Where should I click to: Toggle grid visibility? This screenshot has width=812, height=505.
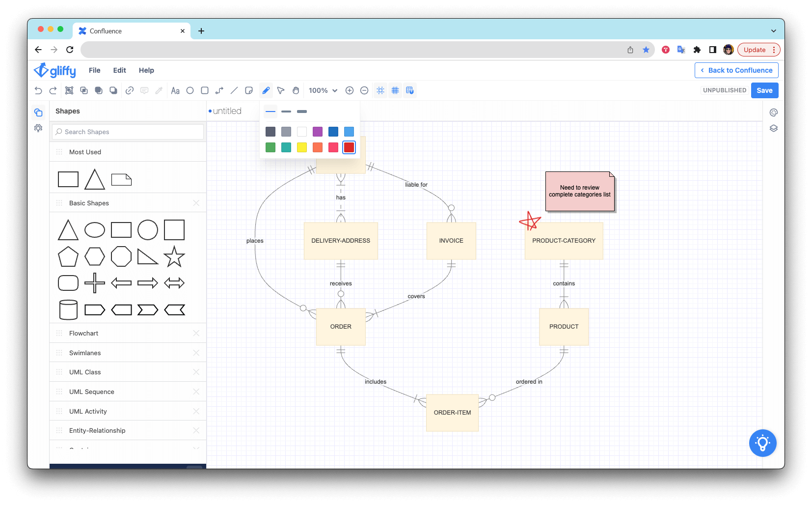(x=396, y=90)
